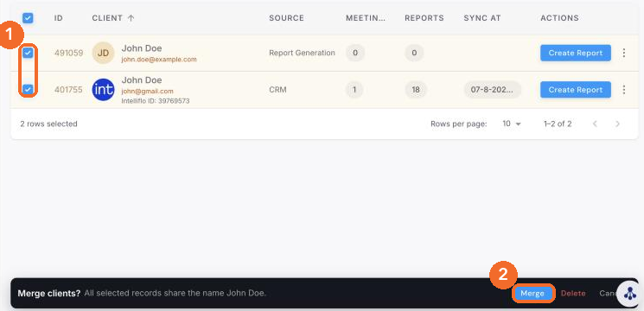Viewport: 644px width, 311px height.
Task: Sort by the CLIENT column header
Action: click(x=107, y=18)
